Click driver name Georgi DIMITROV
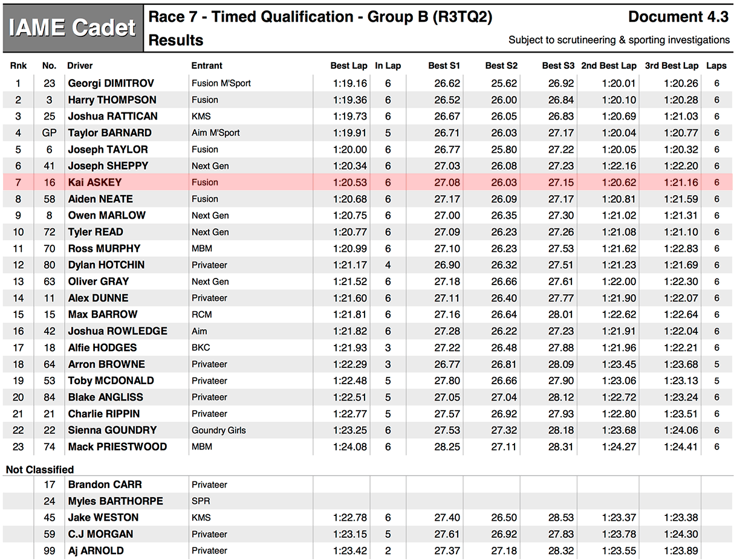737x560 pixels. [x=111, y=83]
